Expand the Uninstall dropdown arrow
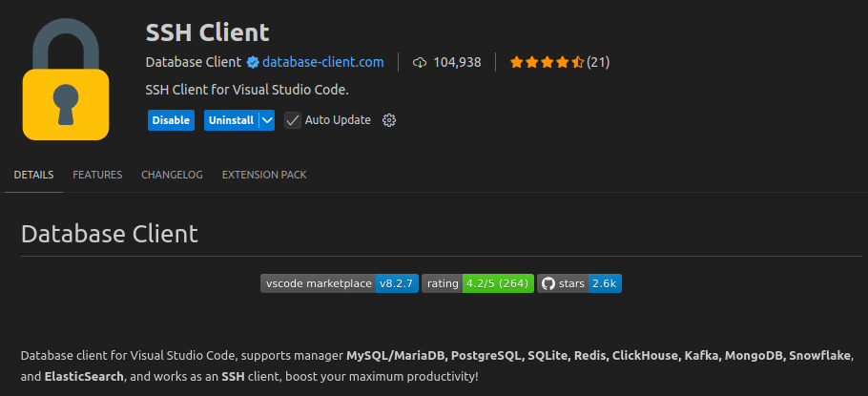 (x=267, y=120)
